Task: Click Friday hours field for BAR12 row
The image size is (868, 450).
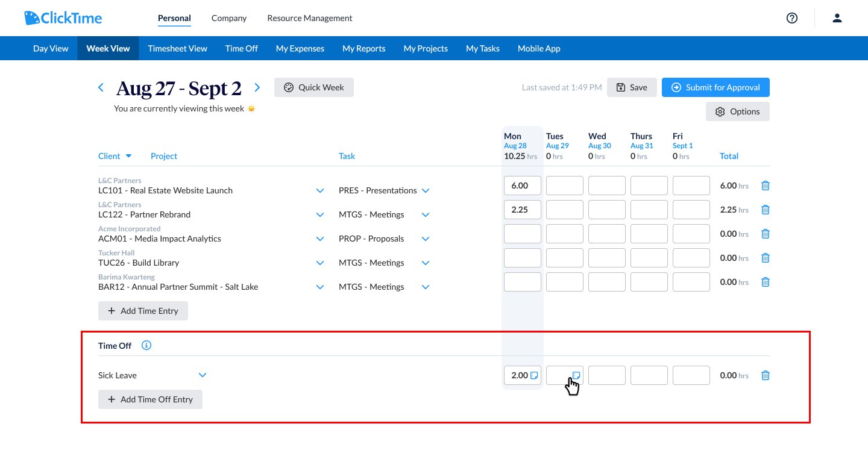Action: click(691, 282)
